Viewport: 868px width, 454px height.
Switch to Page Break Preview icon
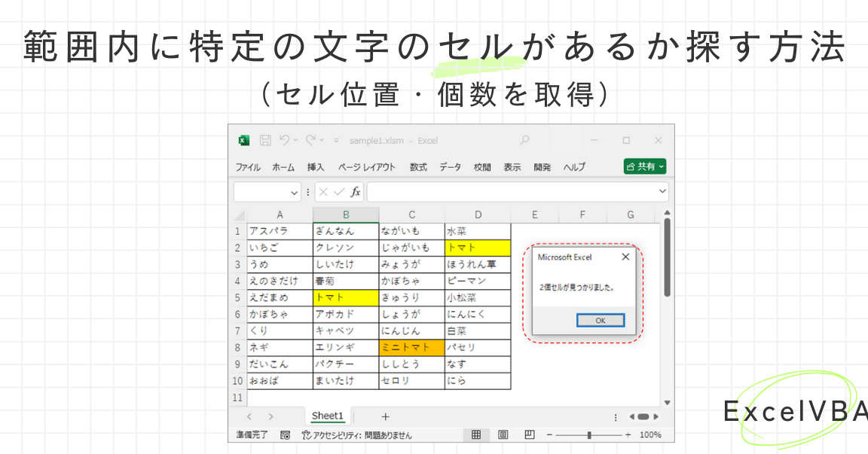coord(529,434)
